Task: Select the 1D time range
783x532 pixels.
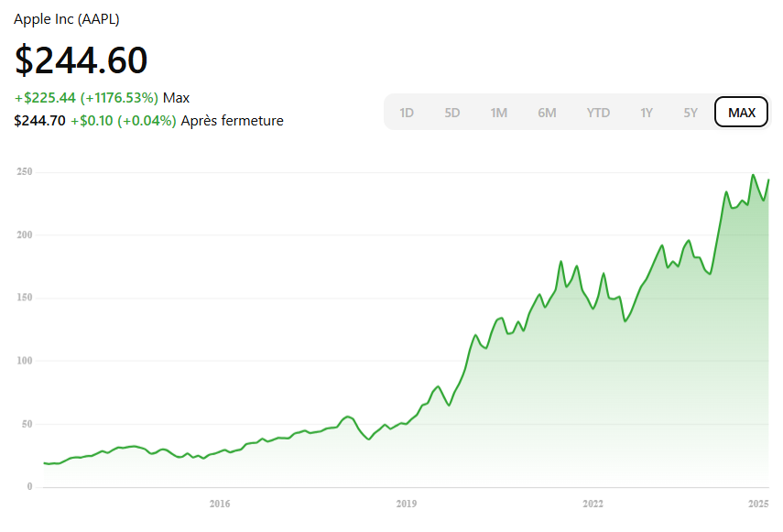Action: tap(407, 113)
